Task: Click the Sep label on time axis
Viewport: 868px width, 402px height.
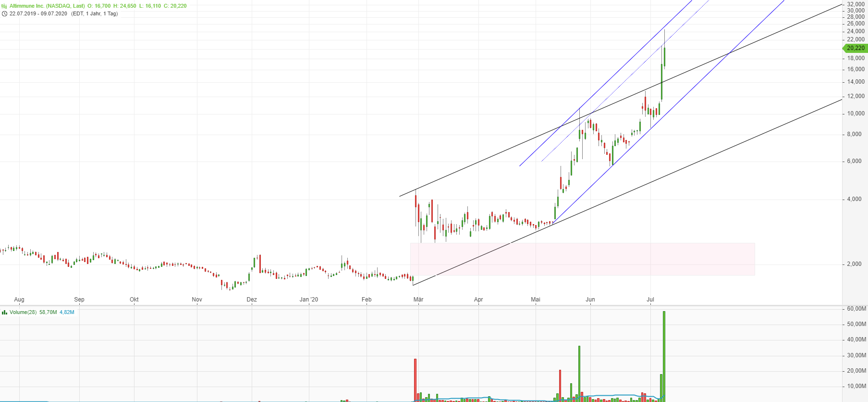Action: coord(79,300)
